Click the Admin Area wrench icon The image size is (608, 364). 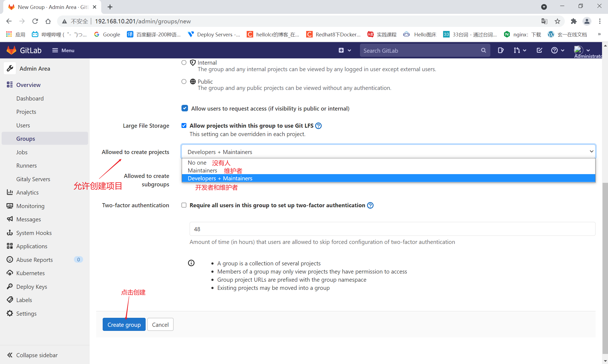pos(10,68)
